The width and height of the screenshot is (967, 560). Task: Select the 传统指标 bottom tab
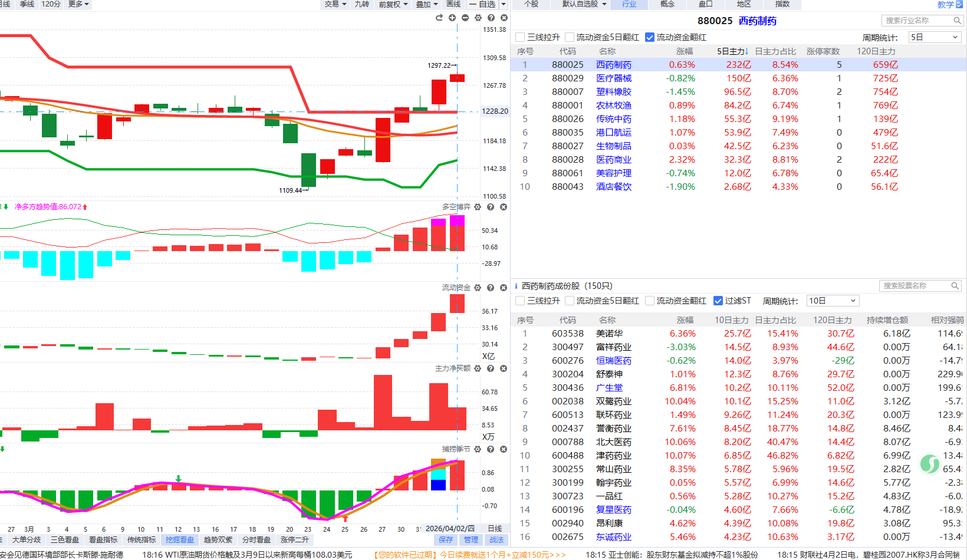(x=142, y=539)
